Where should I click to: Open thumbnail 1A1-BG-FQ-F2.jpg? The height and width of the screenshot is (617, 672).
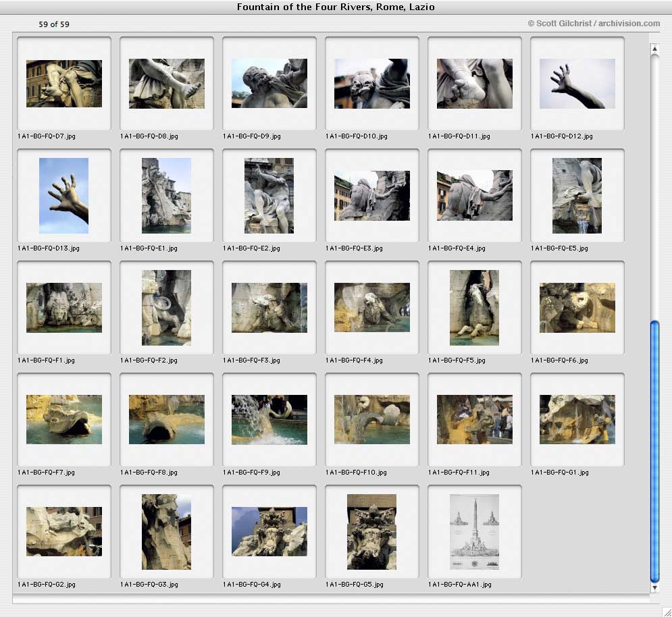click(166, 308)
